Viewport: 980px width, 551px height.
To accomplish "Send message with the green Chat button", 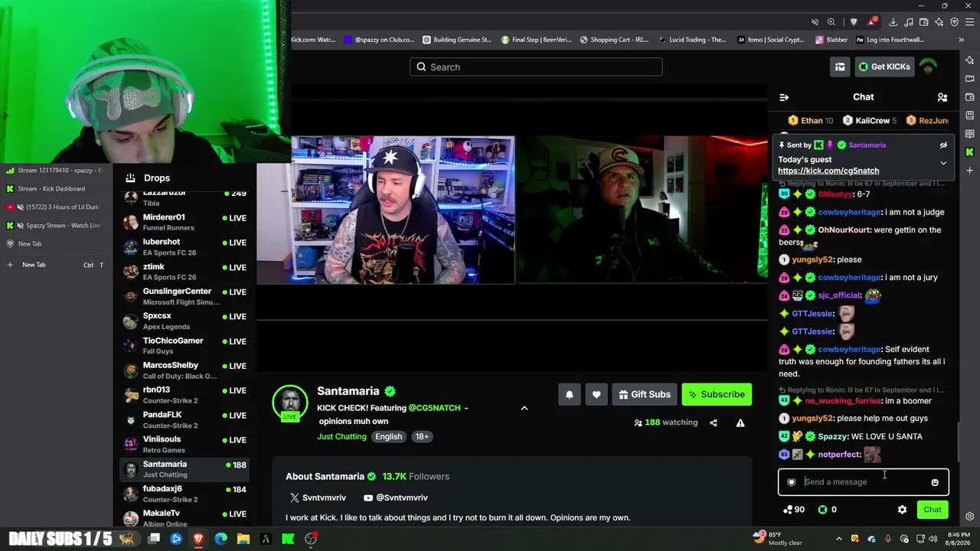I will (x=933, y=510).
